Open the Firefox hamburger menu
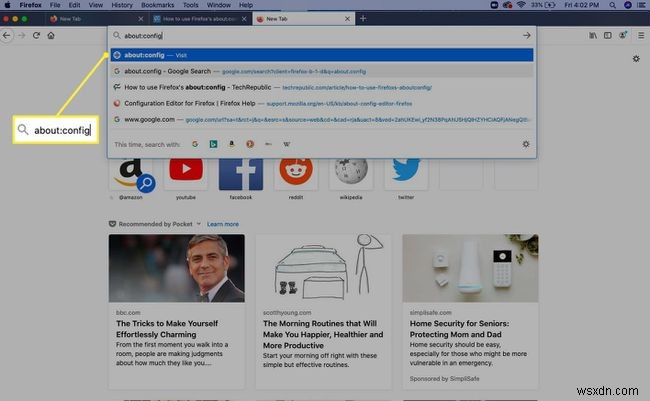Viewport: 650px width, 401px height. click(641, 36)
